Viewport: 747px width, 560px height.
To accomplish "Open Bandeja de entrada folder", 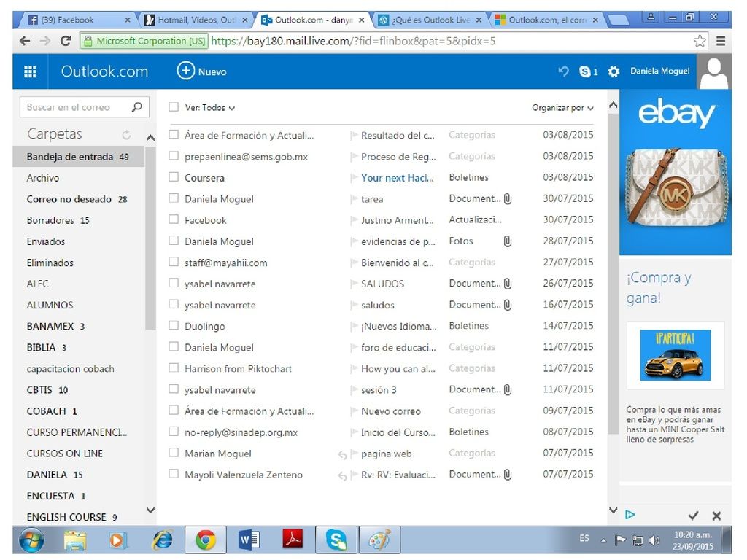I will point(79,157).
